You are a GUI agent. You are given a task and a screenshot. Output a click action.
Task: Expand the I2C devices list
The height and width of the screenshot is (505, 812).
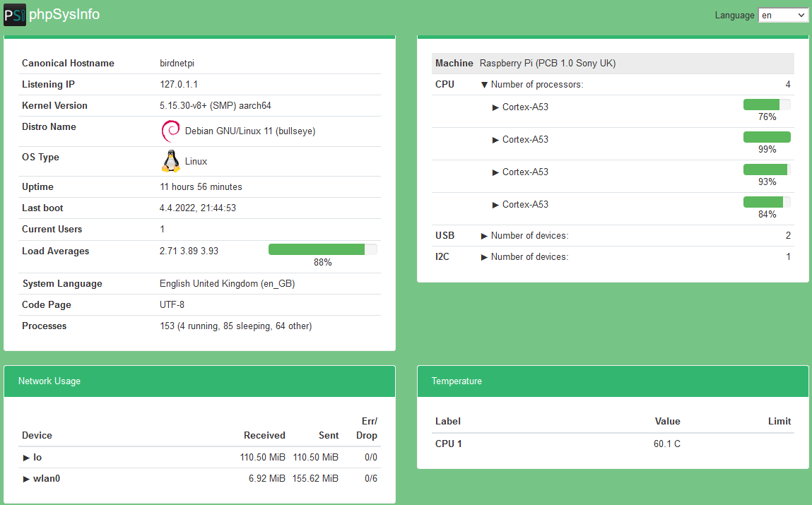[484, 256]
